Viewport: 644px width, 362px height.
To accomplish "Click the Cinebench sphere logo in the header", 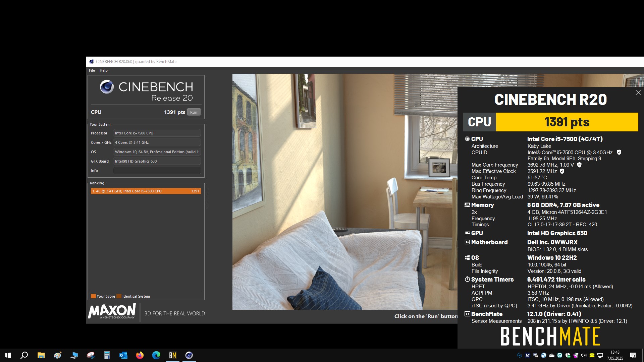I will (107, 87).
